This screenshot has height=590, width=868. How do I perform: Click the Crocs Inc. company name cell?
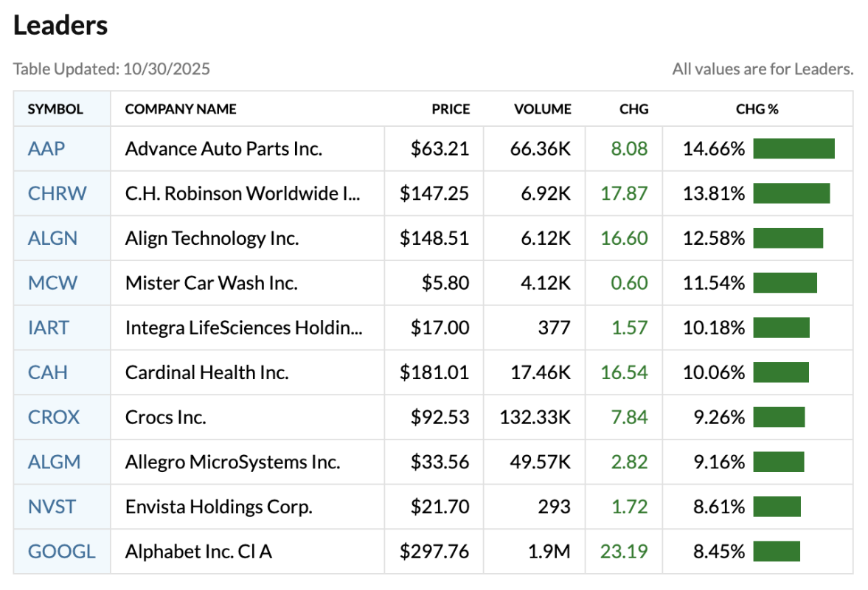[x=166, y=417]
